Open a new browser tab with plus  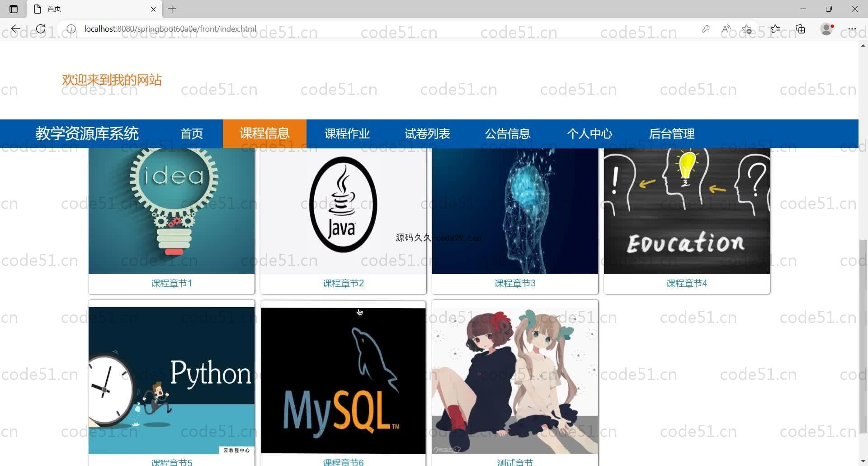tap(172, 9)
